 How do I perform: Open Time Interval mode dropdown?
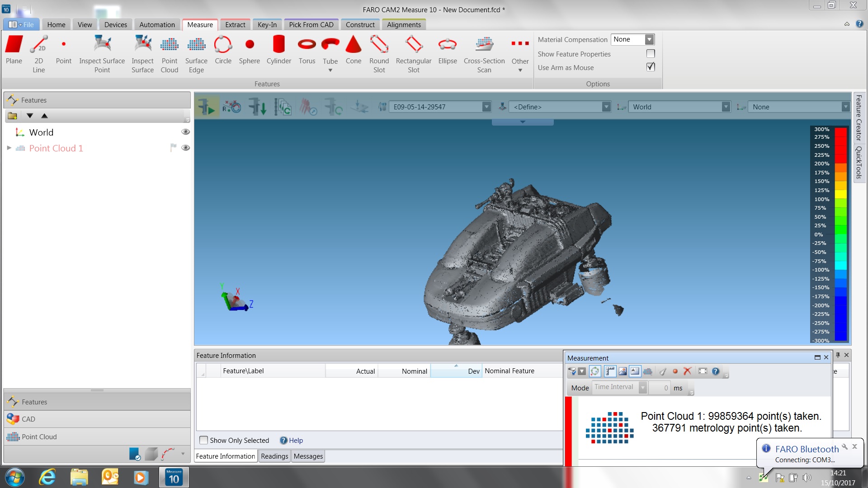[642, 388]
